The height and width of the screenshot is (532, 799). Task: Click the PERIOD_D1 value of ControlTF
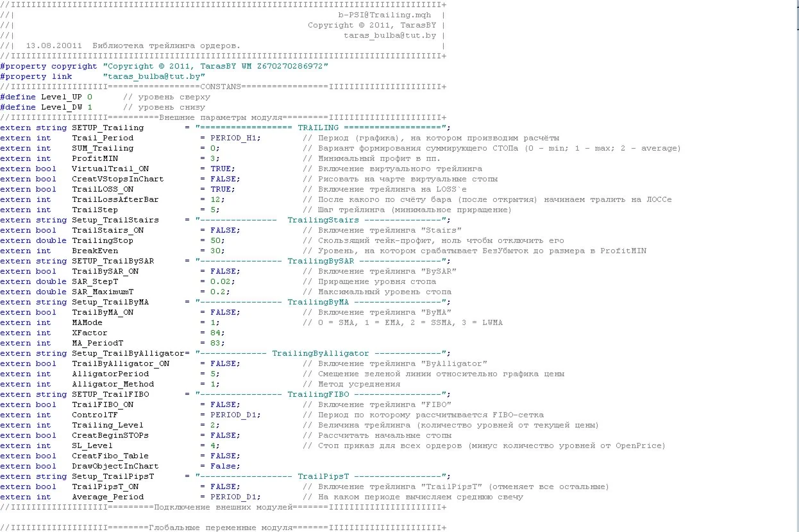233,415
